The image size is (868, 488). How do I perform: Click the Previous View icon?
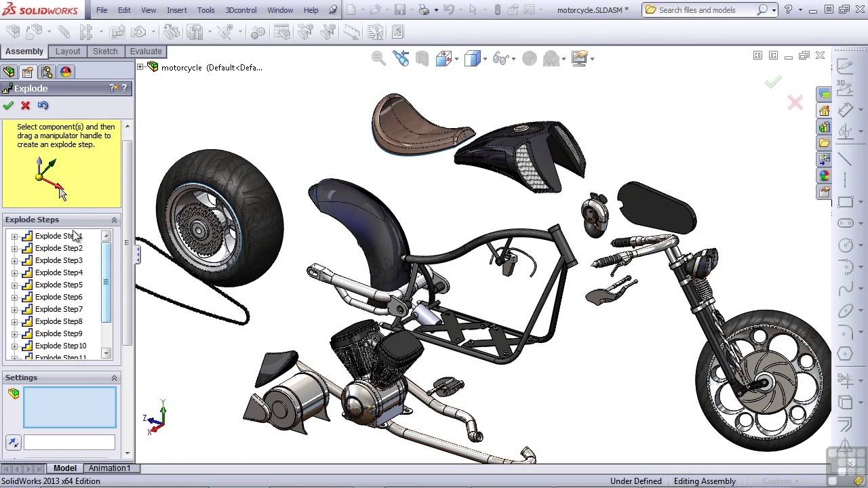click(401, 59)
